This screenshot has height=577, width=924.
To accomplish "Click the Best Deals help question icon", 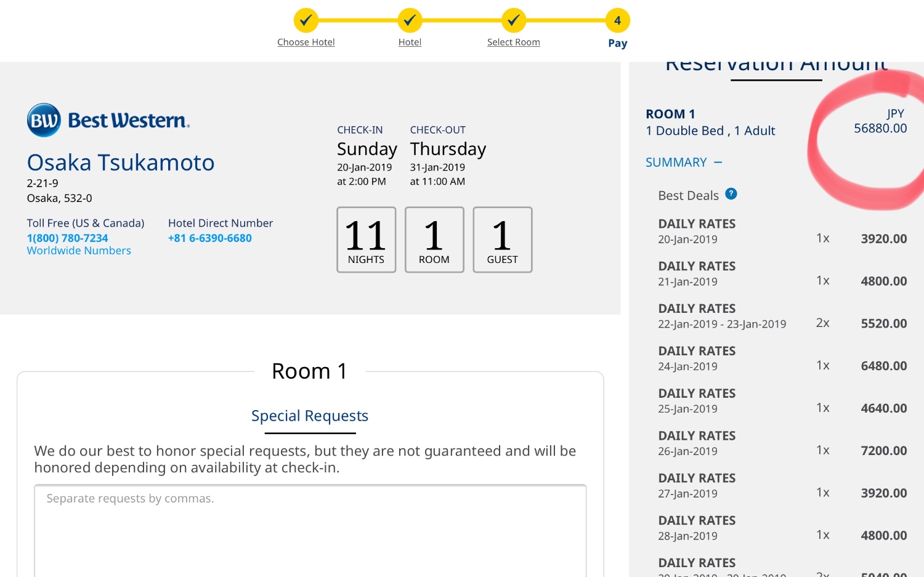I will (x=731, y=194).
